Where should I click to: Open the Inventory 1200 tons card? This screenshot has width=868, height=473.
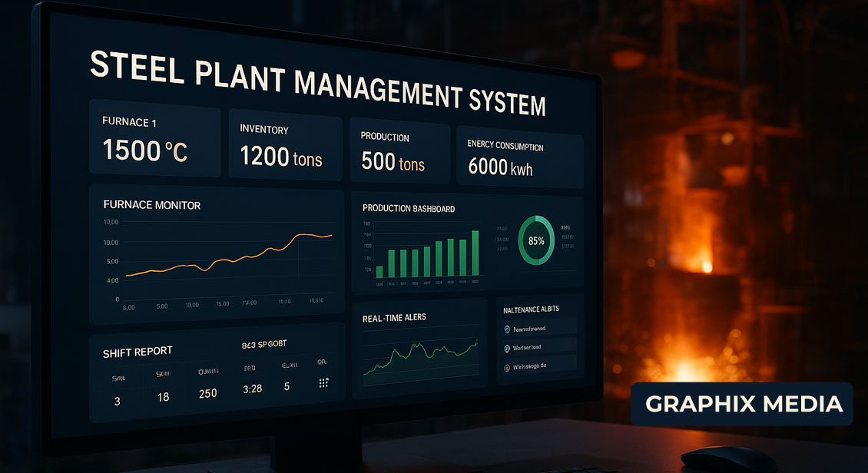pos(285,149)
